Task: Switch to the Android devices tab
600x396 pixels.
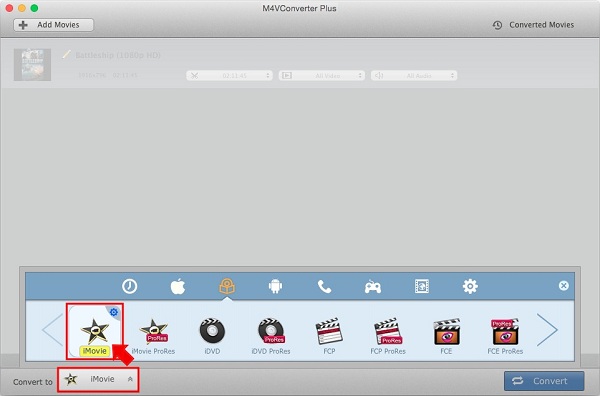Action: [276, 286]
